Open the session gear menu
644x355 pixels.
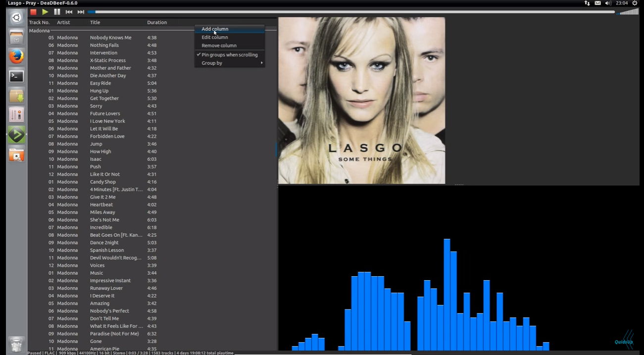click(635, 3)
